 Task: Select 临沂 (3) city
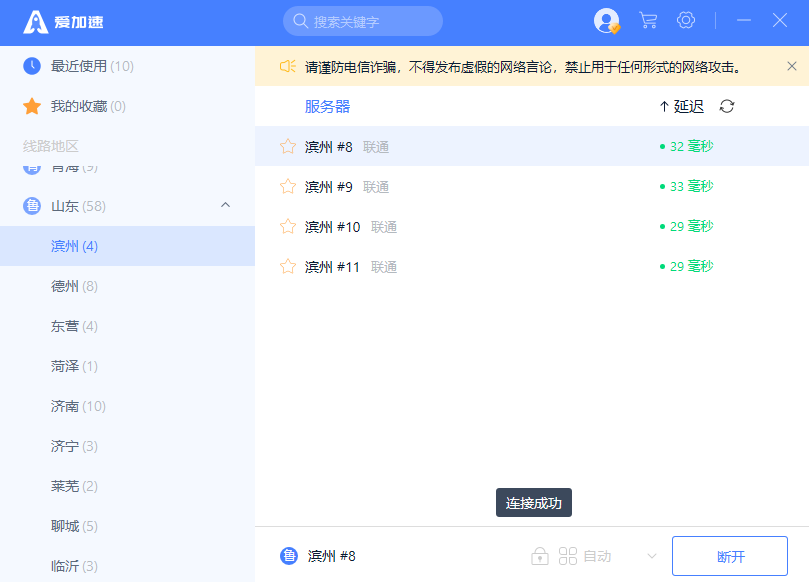[127, 565]
